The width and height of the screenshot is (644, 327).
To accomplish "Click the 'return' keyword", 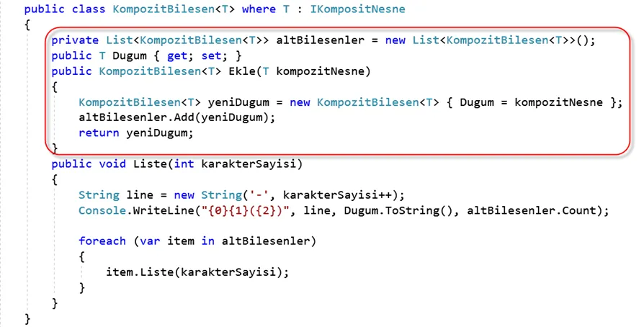I will click(99, 133).
